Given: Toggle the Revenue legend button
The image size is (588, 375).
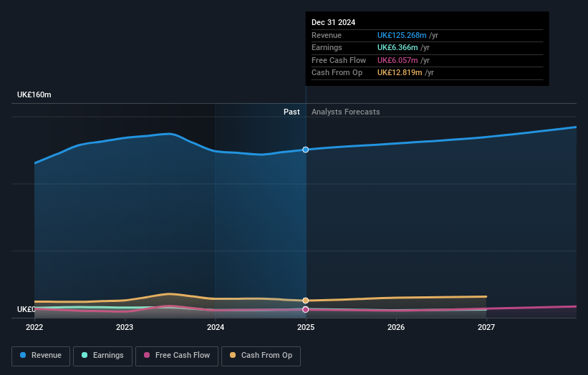Looking at the screenshot, I should point(41,356).
